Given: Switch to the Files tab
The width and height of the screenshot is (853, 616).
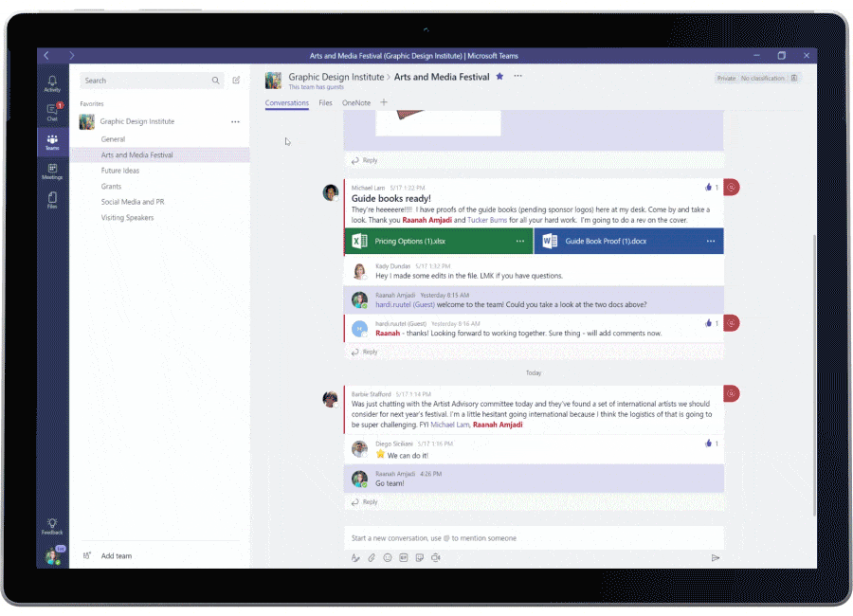Looking at the screenshot, I should click(325, 102).
